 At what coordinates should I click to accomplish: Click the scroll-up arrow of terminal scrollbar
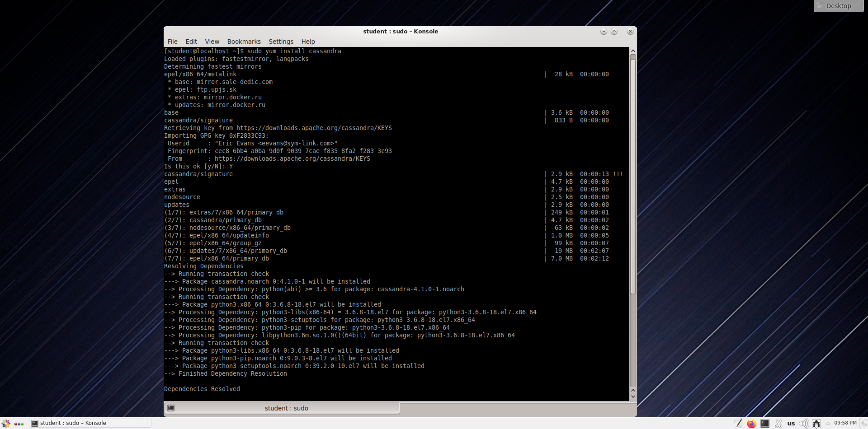[x=633, y=51]
